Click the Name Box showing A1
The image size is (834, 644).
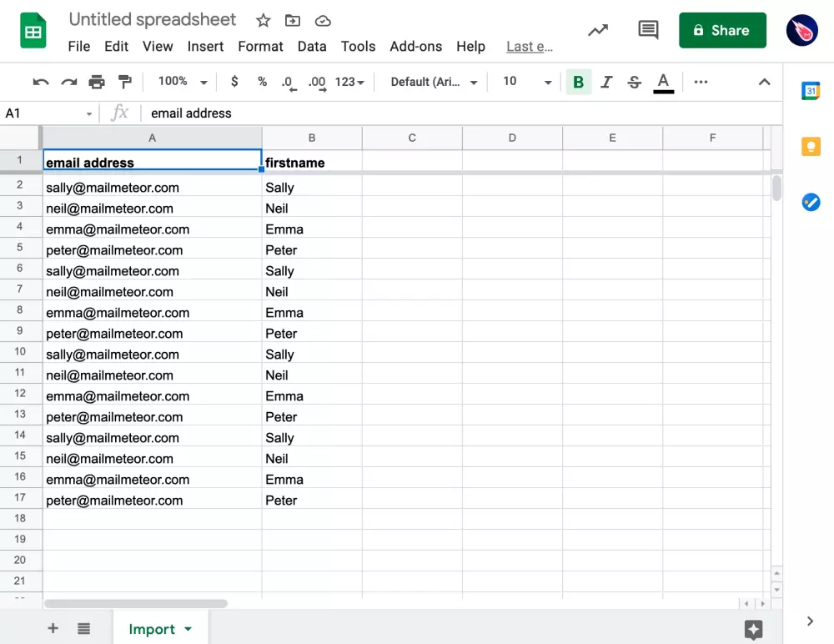pos(48,113)
